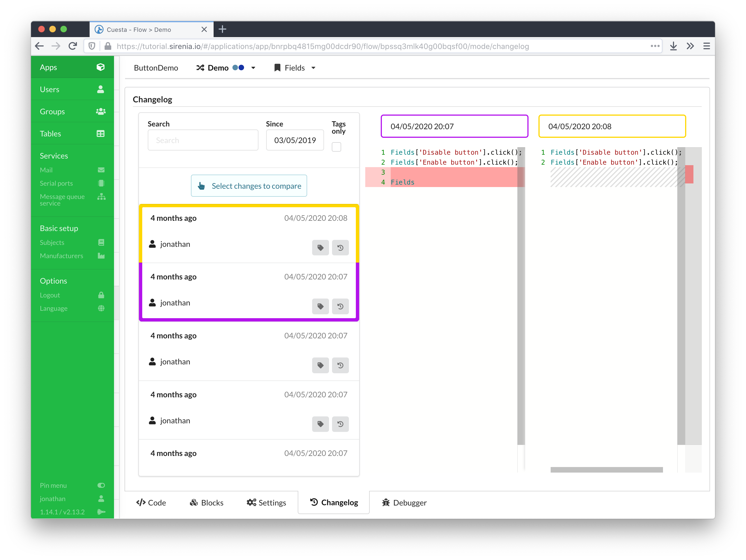Toggle the Tags only checkbox
Image resolution: width=746 pixels, height=560 pixels.
click(x=336, y=147)
